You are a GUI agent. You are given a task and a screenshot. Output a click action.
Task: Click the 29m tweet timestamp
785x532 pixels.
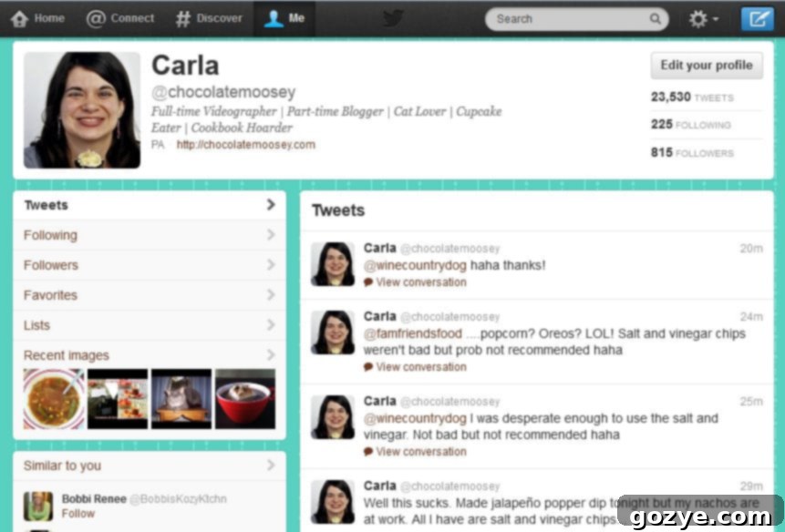pyautogui.click(x=751, y=486)
